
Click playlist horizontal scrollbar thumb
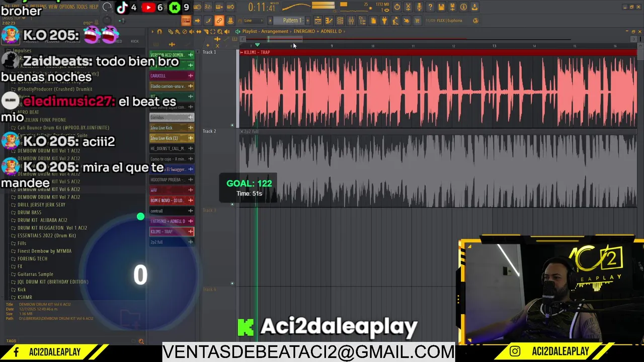(285, 39)
